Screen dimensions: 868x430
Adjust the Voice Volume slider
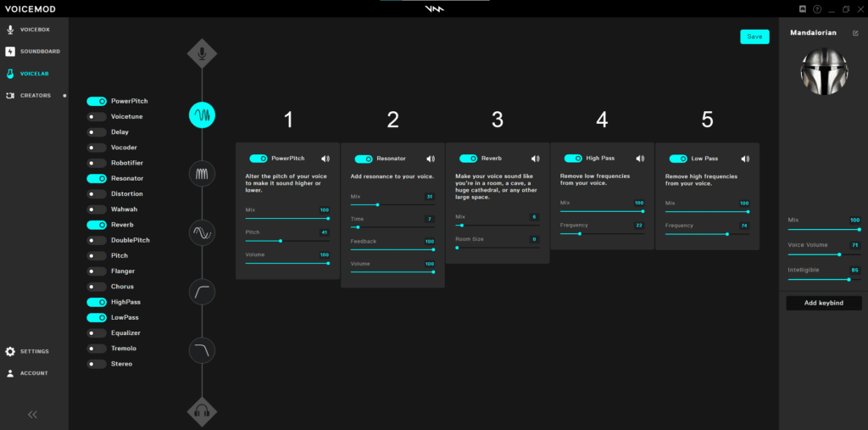tap(824, 254)
